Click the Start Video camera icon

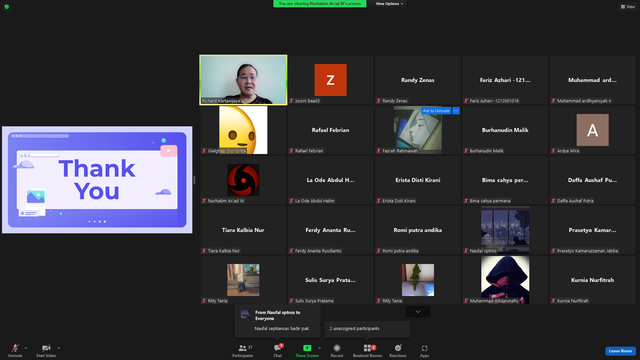tap(46, 348)
